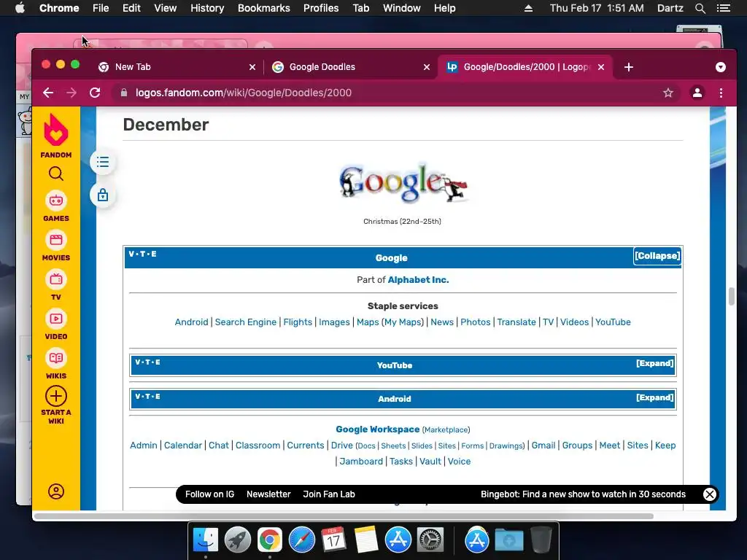Open the tab search dropdown arrow
Image resolution: width=747 pixels, height=560 pixels.
tap(720, 67)
